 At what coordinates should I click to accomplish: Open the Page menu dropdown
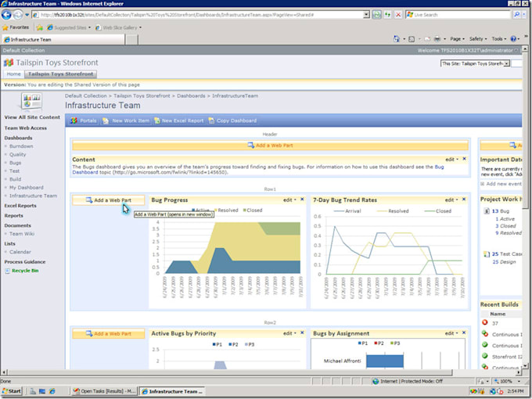click(x=457, y=39)
